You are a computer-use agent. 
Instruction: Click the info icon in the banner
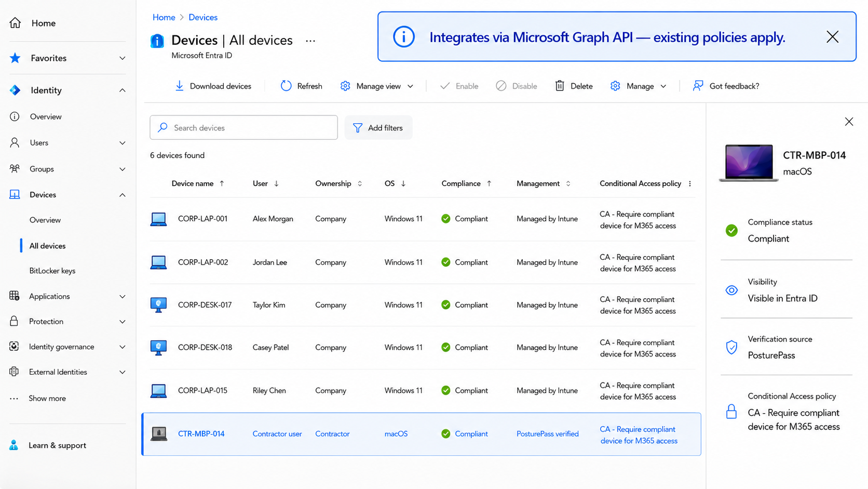pyautogui.click(x=404, y=37)
